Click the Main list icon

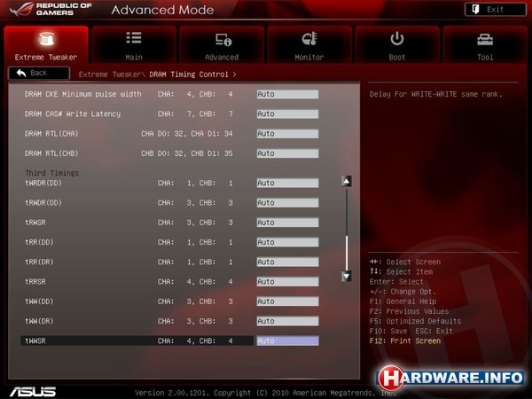134,37
